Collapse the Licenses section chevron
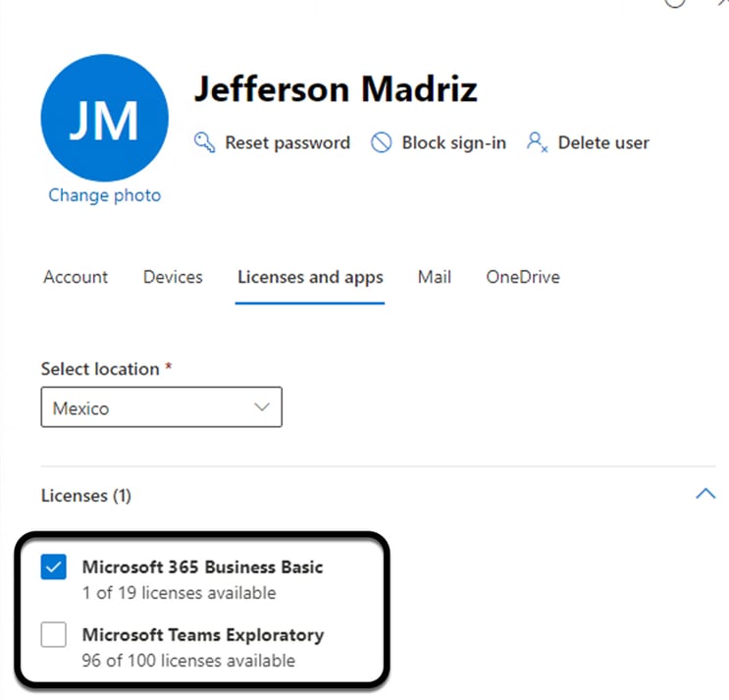Viewport: 729px width, 700px height. 705,494
